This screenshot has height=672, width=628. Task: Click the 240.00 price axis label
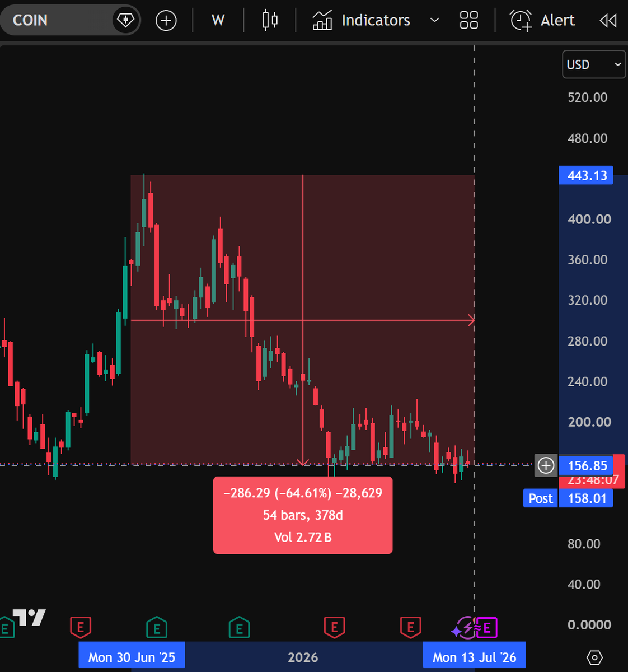pos(587,381)
